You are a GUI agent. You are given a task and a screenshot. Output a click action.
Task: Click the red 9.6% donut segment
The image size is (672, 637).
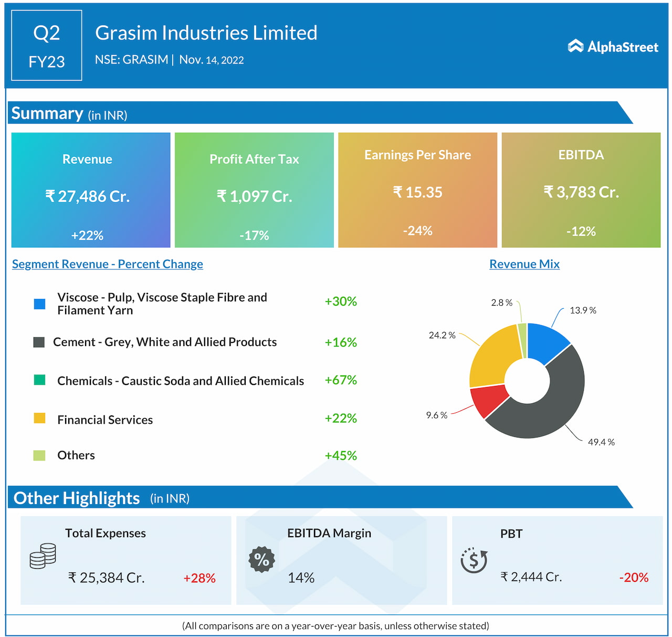pyautogui.click(x=486, y=399)
